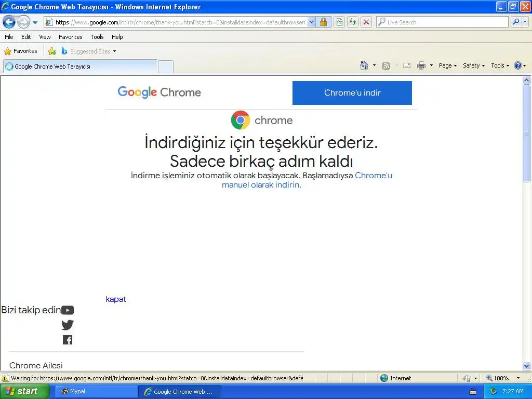Screen dimensions: 532x399
Task: Click the status bar warning icon
Action: [5, 378]
